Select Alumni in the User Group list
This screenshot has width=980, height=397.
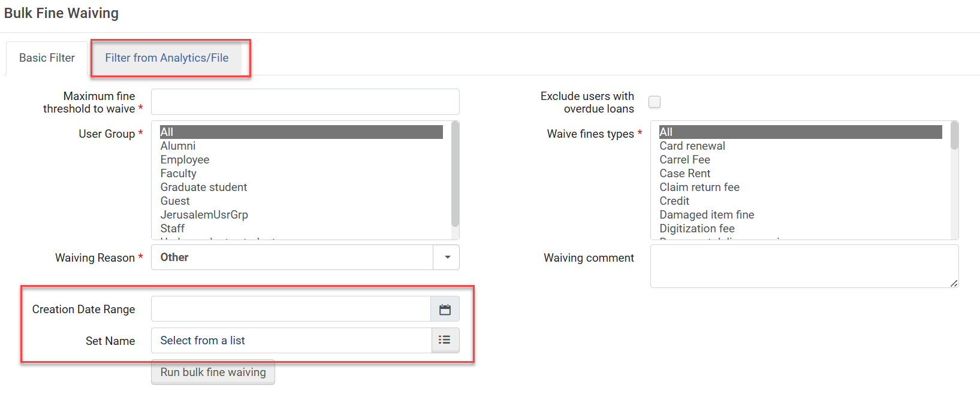click(301, 146)
